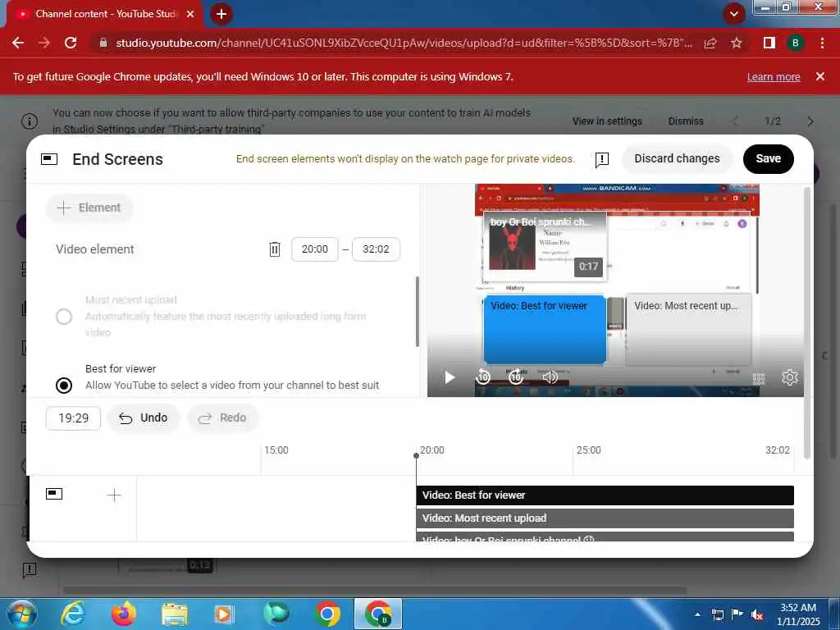Open Windows Start menu
Screen dimensions: 840x630
(x=21, y=614)
